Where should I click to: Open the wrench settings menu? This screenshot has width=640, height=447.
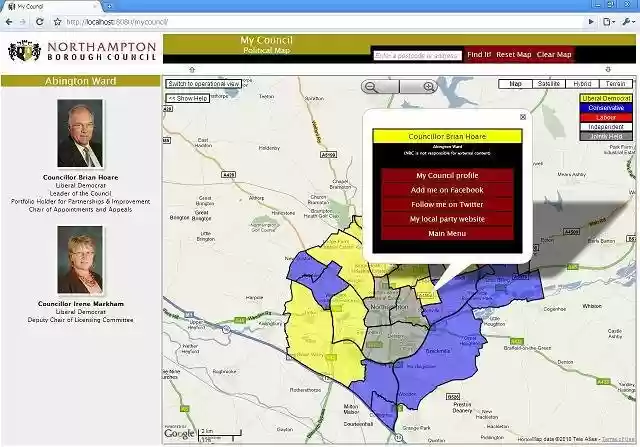(628, 22)
